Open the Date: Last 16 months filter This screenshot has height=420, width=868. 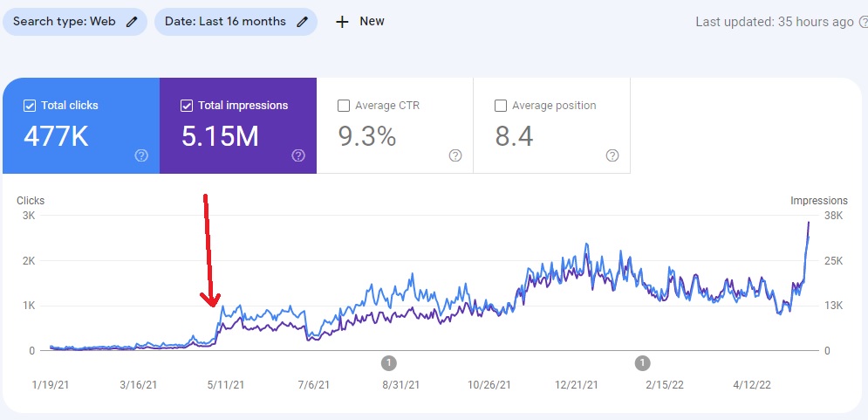click(236, 22)
